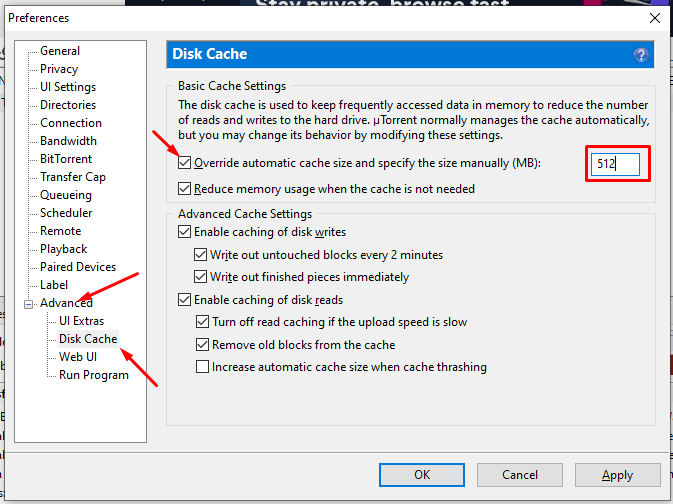Toggle Write out untouched blocks checkbox

pyautogui.click(x=201, y=255)
